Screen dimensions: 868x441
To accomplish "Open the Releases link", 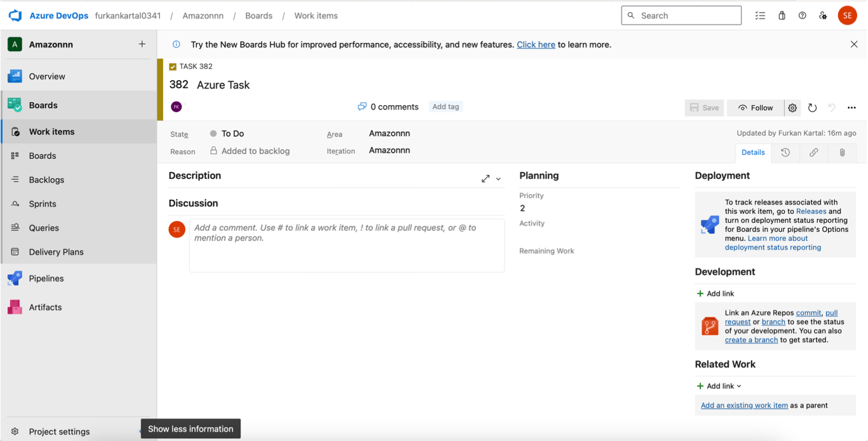I will [x=811, y=211].
